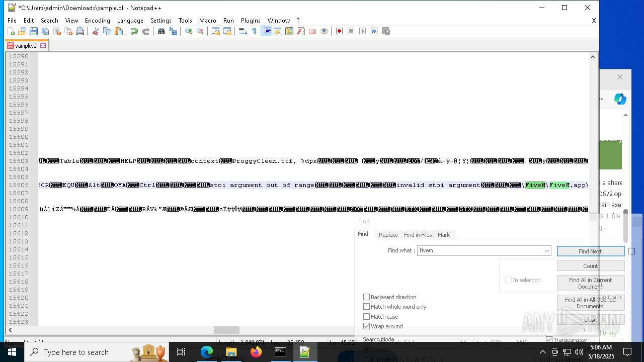The image size is (644, 362).
Task: Click the Zoom In toolbar icon
Action: pyautogui.click(x=188, y=31)
